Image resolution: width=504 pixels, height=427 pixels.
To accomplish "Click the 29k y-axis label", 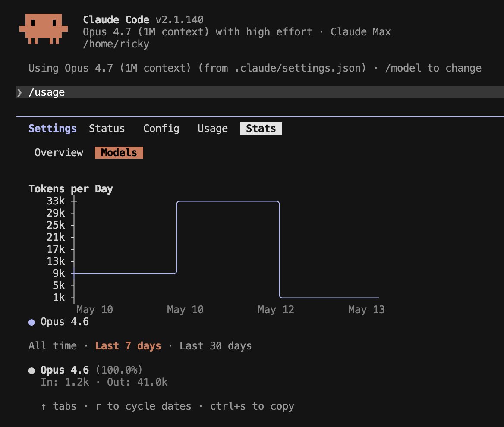I will [56, 213].
